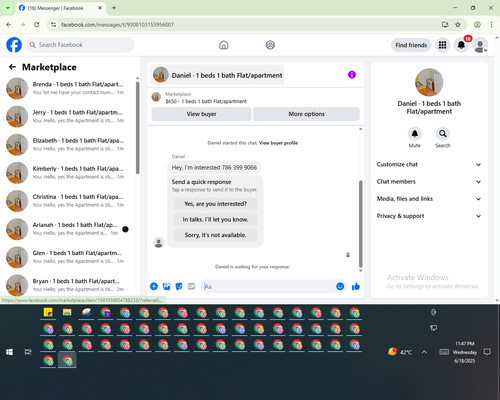The height and width of the screenshot is (400, 500).
Task: Click the View buyer button
Action: (x=201, y=114)
